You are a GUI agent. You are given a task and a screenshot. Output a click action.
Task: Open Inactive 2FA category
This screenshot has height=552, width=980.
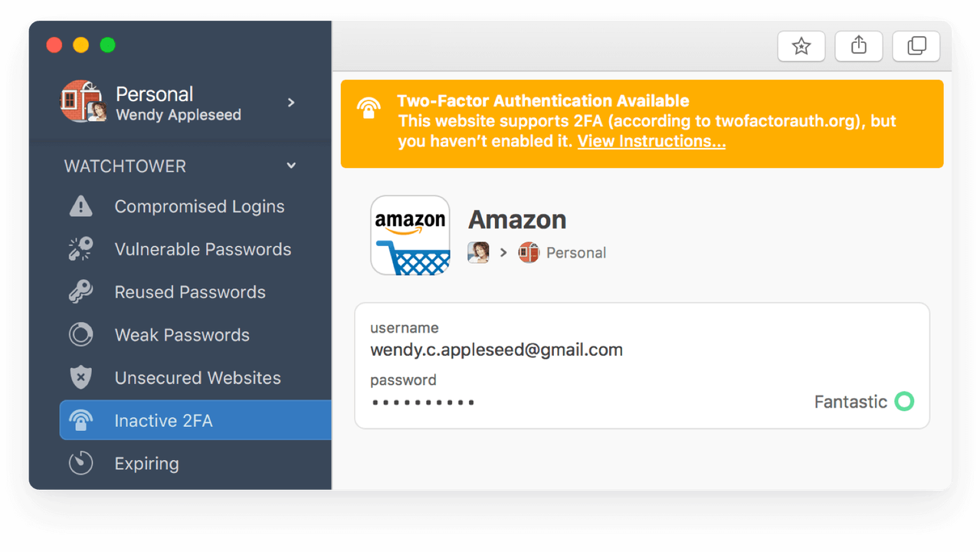click(195, 420)
